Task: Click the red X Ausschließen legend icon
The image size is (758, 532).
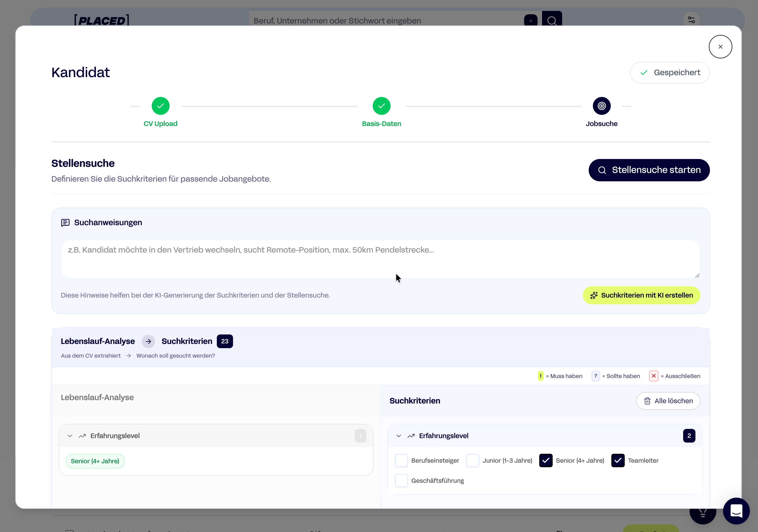Action: click(653, 376)
